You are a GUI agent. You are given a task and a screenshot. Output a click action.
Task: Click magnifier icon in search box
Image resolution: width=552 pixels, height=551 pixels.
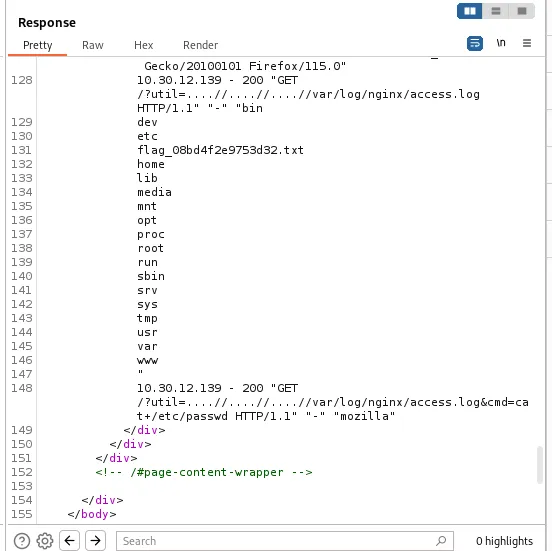coord(441,540)
